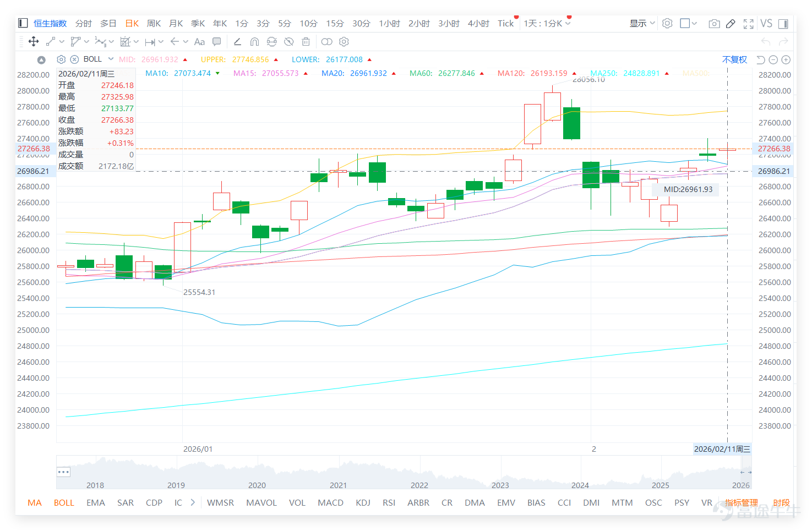Image resolution: width=812 pixels, height=531 pixels.
Task: Open chart settings gear in top bar
Action: (667, 23)
